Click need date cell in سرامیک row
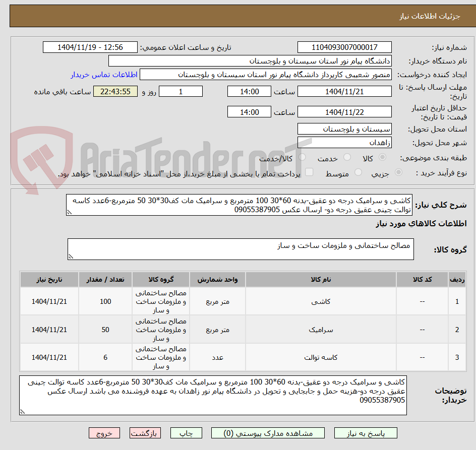Screen dimensions: 476x450 (x=49, y=330)
